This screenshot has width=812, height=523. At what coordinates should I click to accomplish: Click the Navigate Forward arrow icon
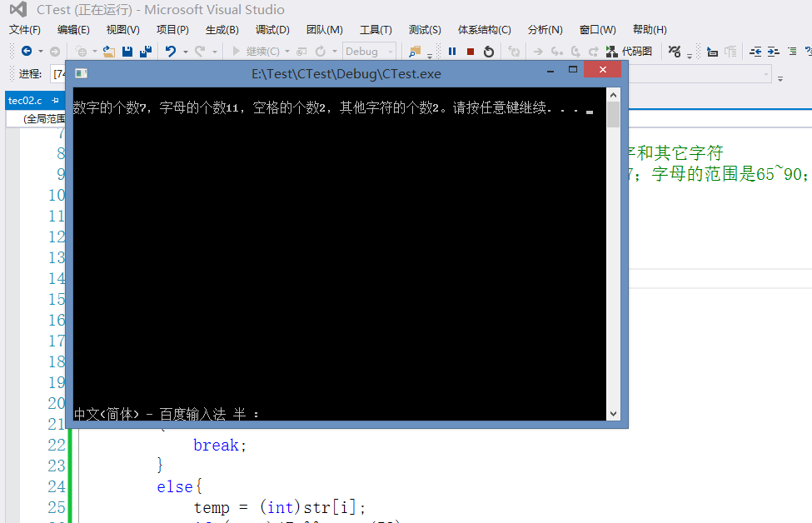click(54, 52)
